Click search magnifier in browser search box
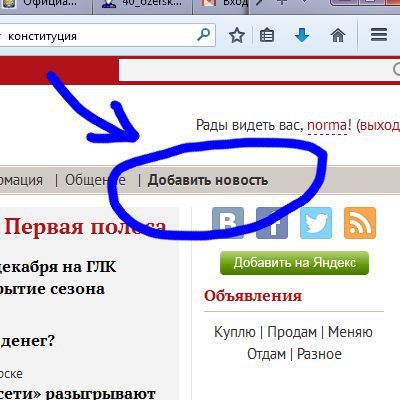This screenshot has width=400, height=400. point(204,34)
